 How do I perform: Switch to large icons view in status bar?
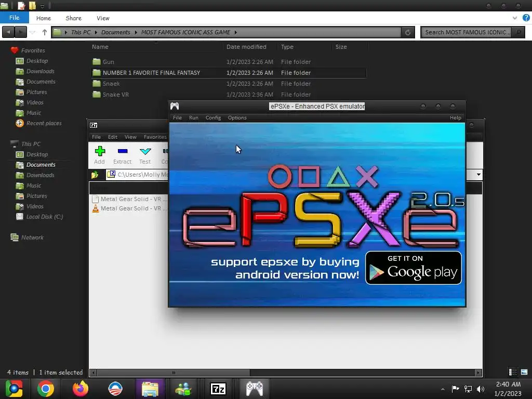pyautogui.click(x=524, y=372)
